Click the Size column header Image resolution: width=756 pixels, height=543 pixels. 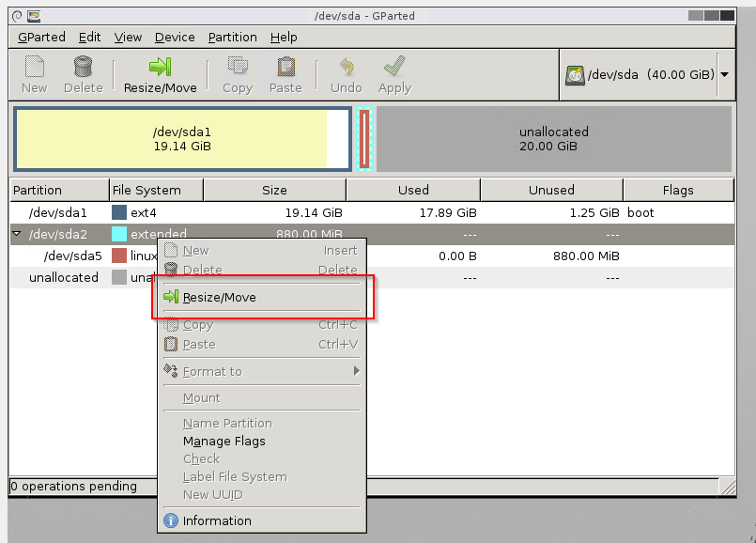275,190
